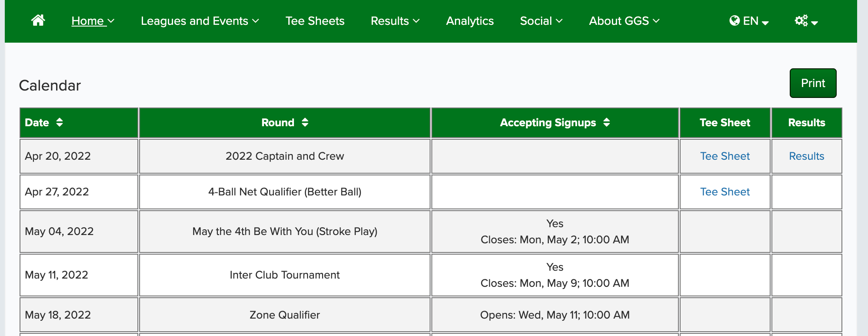Click the Print button
868x336 pixels.
coord(813,83)
